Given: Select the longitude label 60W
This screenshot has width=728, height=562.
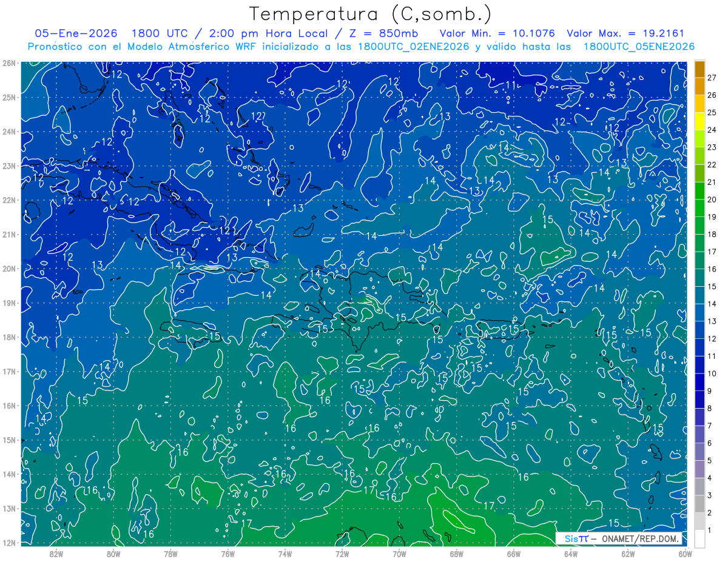Looking at the screenshot, I should point(686,554).
